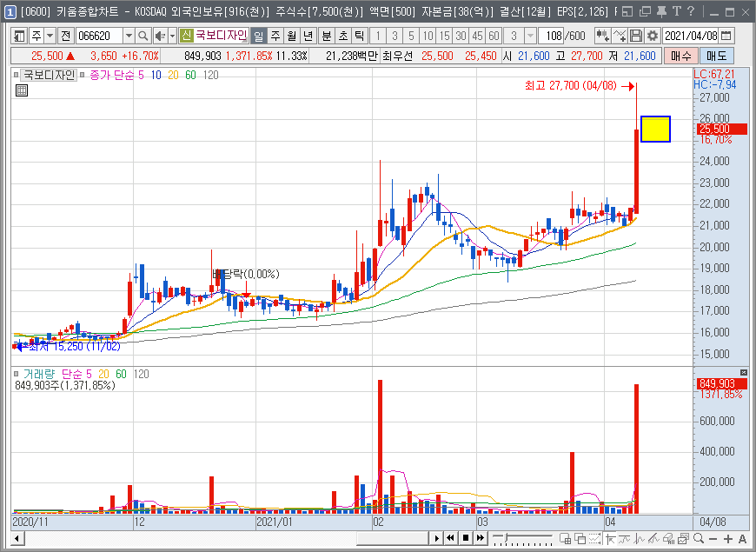756x552 pixels.
Task: Click the chart list panel icon
Action: coord(19,36)
